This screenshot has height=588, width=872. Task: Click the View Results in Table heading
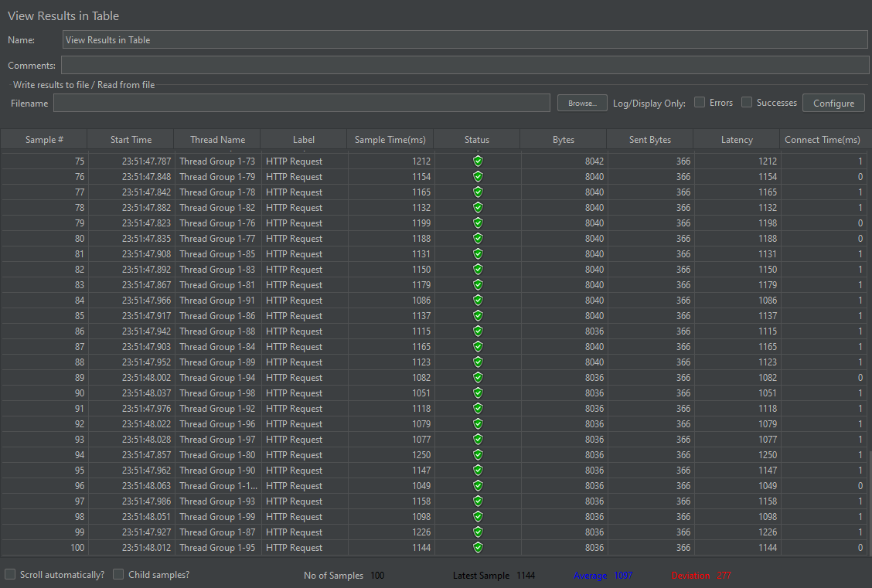pyautogui.click(x=63, y=15)
